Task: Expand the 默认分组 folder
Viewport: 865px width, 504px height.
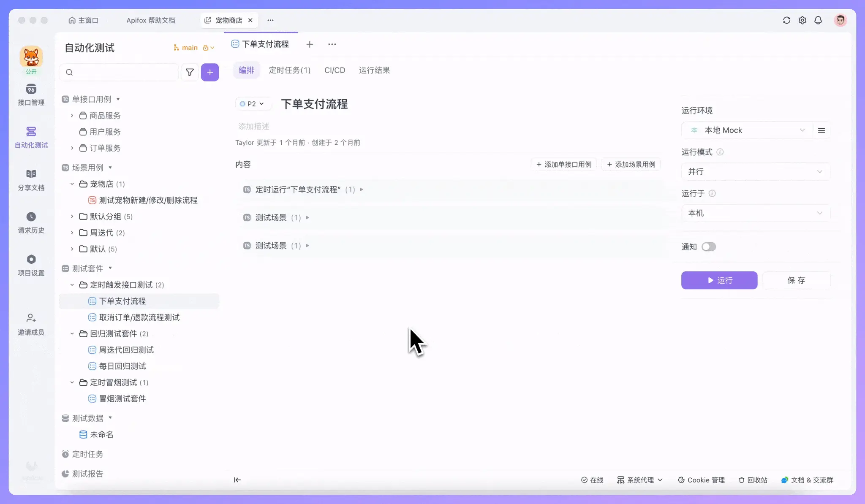Action: 72,217
